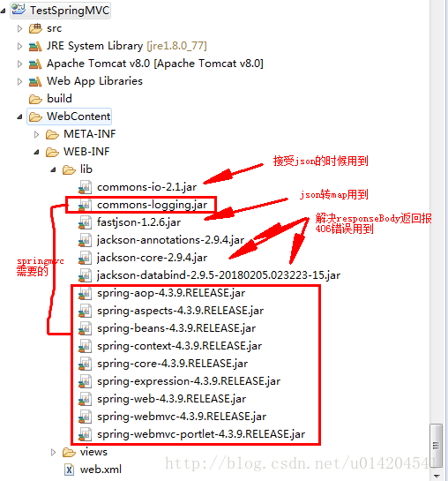Collapse the TestSpringMVC project node
This screenshot has width=448, height=481.
pyautogui.click(x=3, y=11)
